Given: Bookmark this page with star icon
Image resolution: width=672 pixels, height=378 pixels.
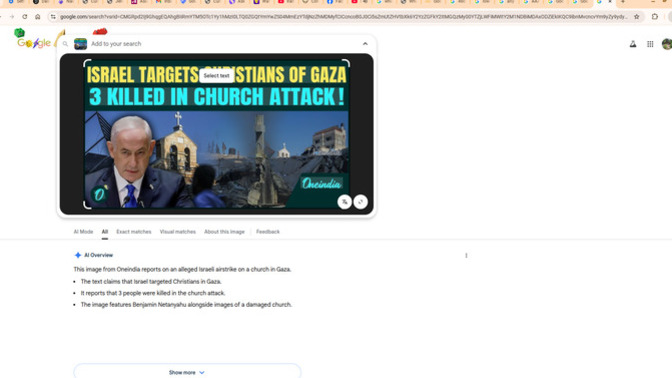Looking at the screenshot, I should coord(637,17).
